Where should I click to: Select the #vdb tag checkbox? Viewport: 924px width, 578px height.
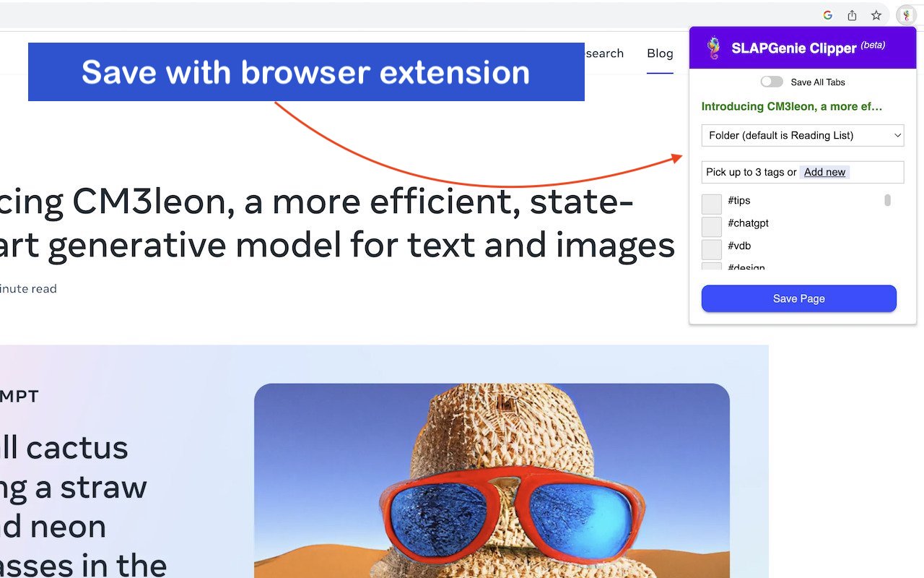[x=712, y=248]
